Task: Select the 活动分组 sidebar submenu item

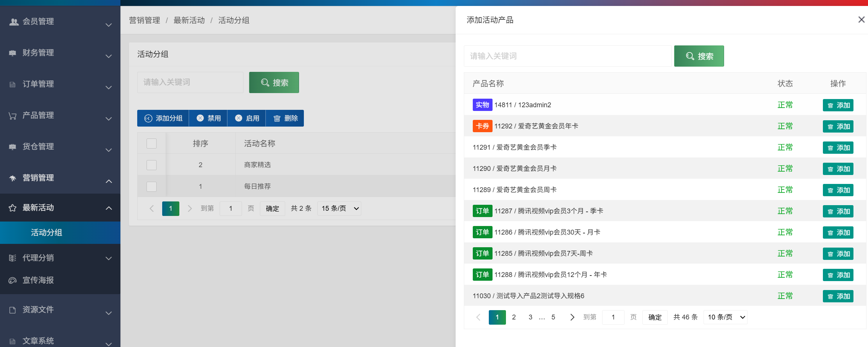Action: pyautogui.click(x=47, y=233)
